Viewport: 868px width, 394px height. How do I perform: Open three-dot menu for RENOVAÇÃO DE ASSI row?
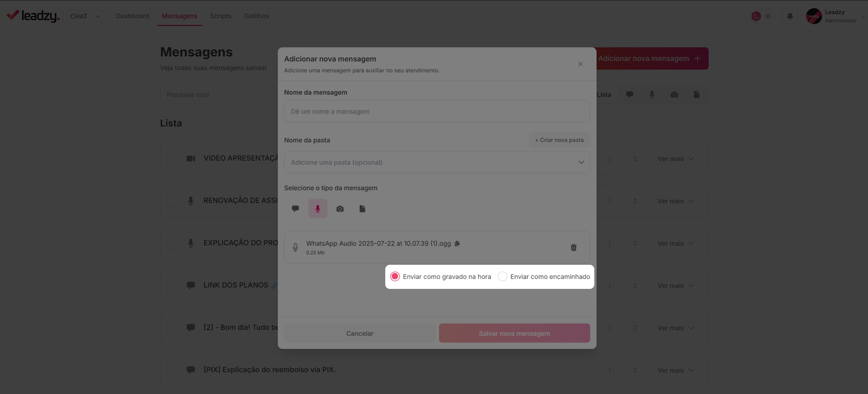point(610,201)
